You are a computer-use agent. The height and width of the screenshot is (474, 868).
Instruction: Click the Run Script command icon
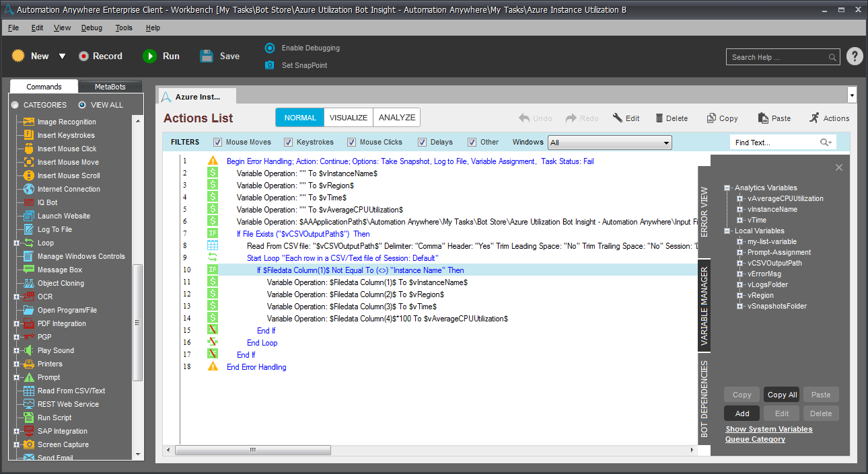coord(29,418)
